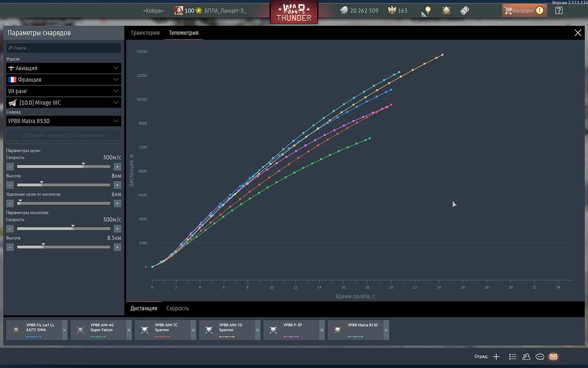
Task: Remove УРВВ AIM-4G Super Falcon card
Action: click(x=129, y=330)
